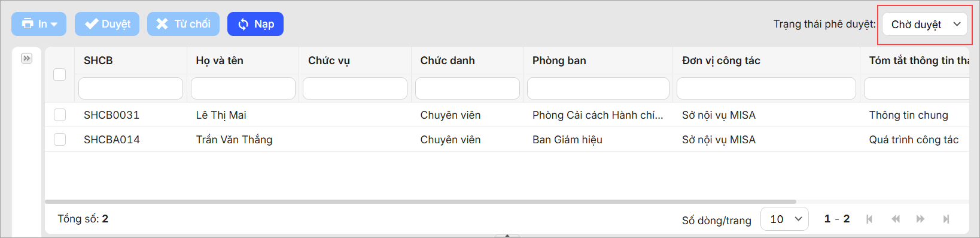Click the Đơn vị công tác filter field
This screenshot has height=238, width=980.
[x=766, y=88]
